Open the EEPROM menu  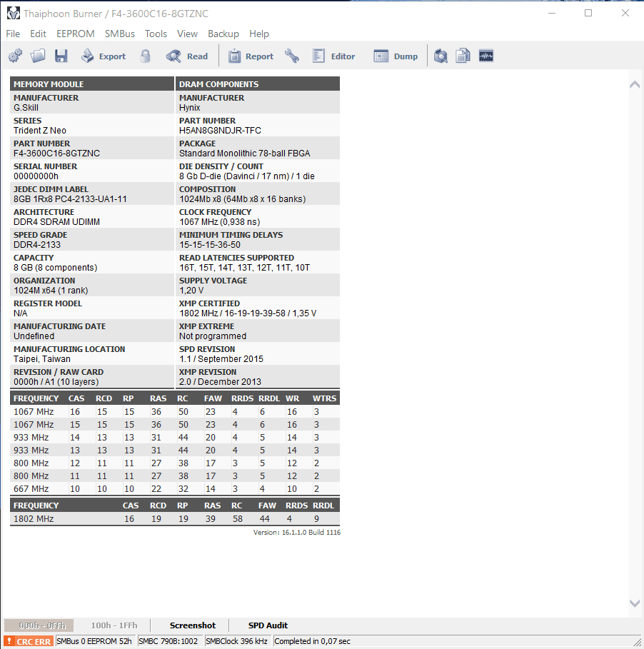[76, 34]
